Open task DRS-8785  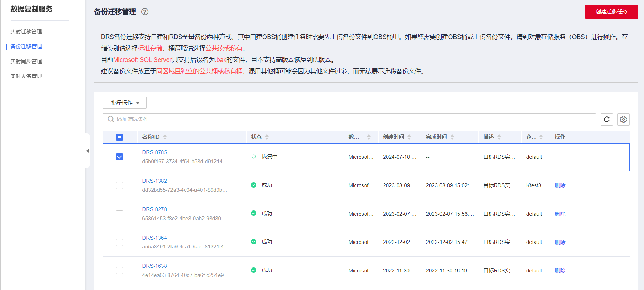154,152
